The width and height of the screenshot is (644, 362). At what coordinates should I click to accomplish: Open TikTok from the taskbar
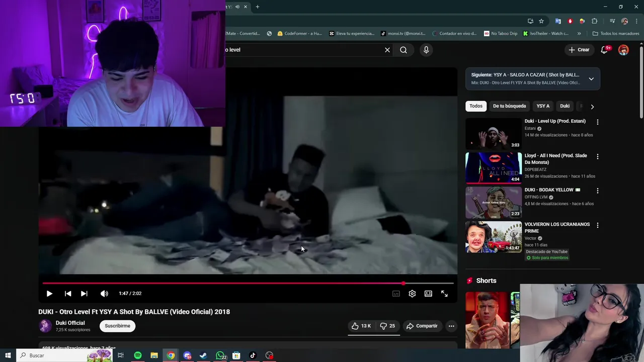[x=253, y=355]
